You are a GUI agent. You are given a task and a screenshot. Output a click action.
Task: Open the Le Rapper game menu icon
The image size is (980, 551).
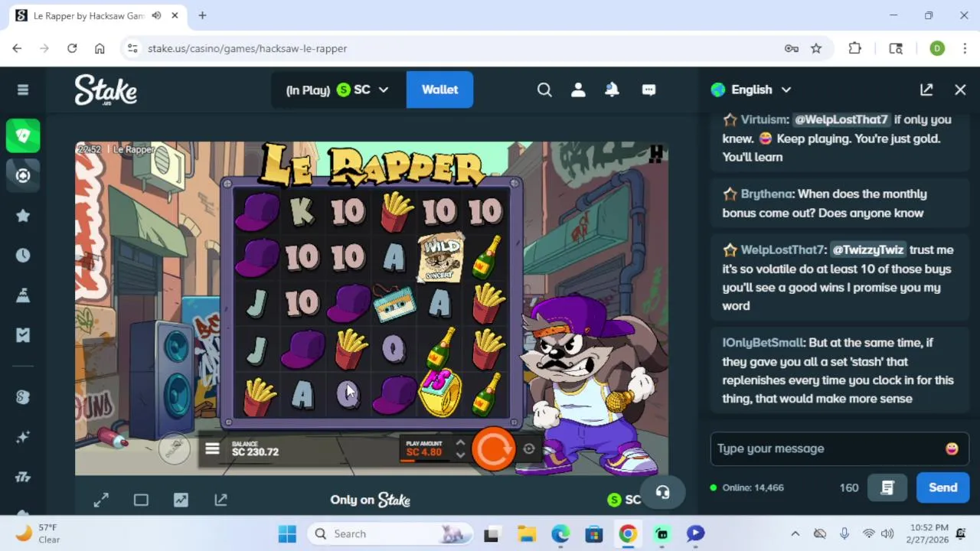click(x=212, y=449)
